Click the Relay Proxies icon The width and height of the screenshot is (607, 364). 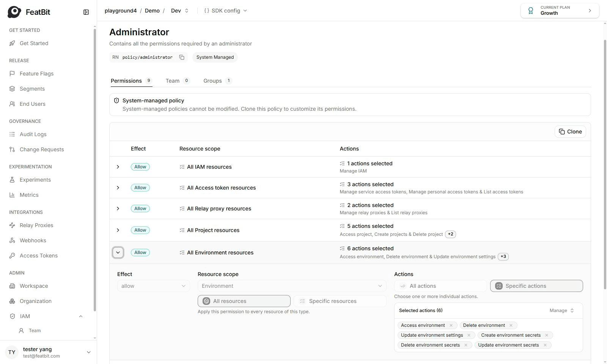[x=12, y=225]
